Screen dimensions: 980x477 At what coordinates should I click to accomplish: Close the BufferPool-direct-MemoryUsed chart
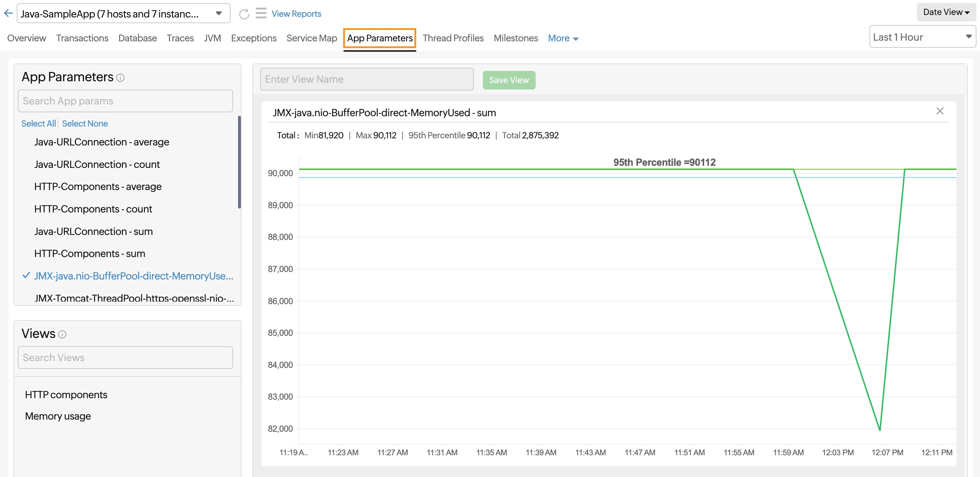(940, 111)
